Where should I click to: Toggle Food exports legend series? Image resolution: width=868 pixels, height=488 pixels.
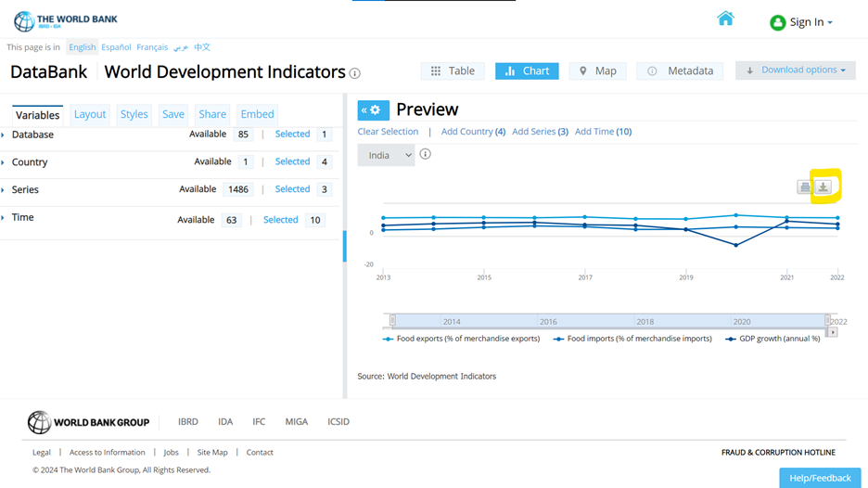(462, 339)
